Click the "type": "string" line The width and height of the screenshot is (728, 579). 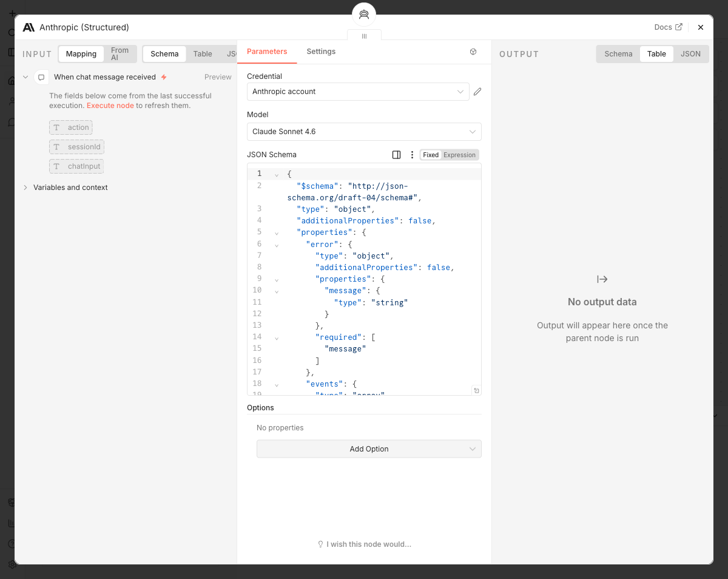click(371, 302)
